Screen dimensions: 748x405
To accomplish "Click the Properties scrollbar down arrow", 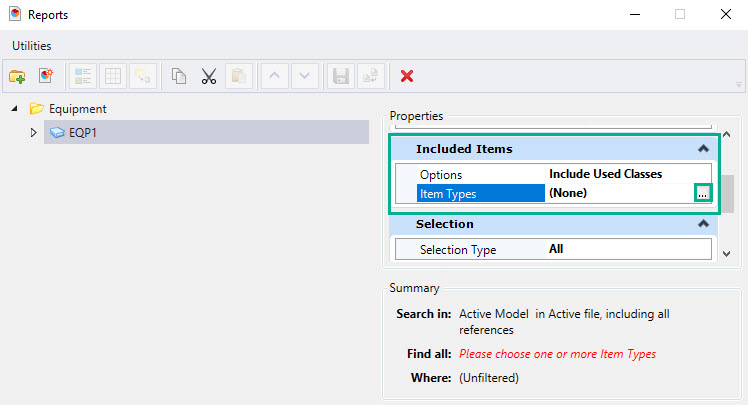I will click(727, 254).
